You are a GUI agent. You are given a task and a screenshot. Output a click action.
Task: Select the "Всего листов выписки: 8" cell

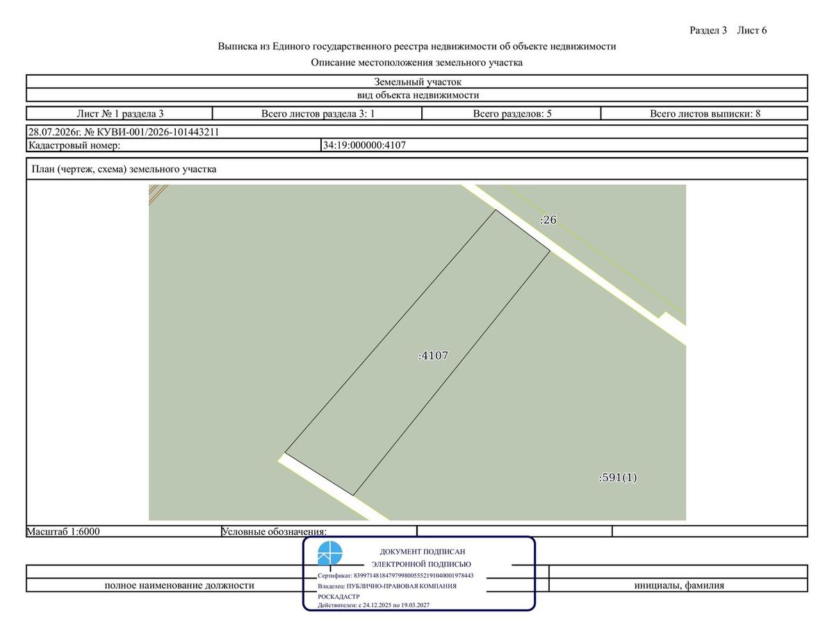coord(704,114)
